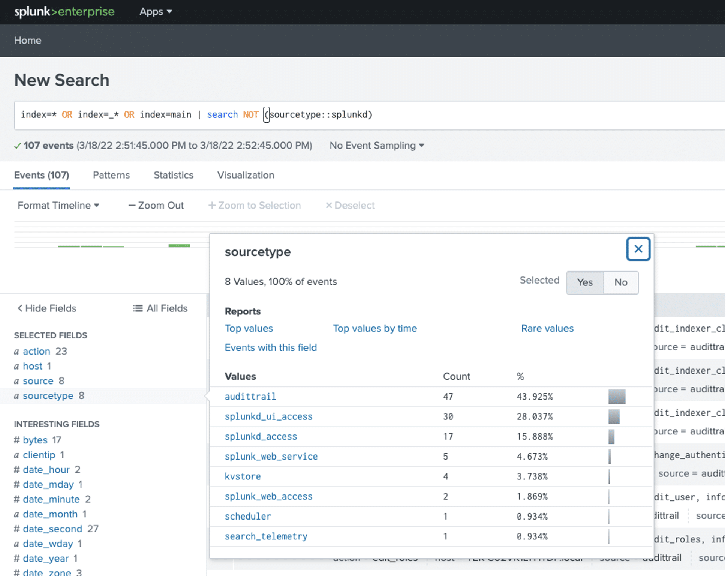
Task: Select the splunk_web_service value
Action: 271,457
